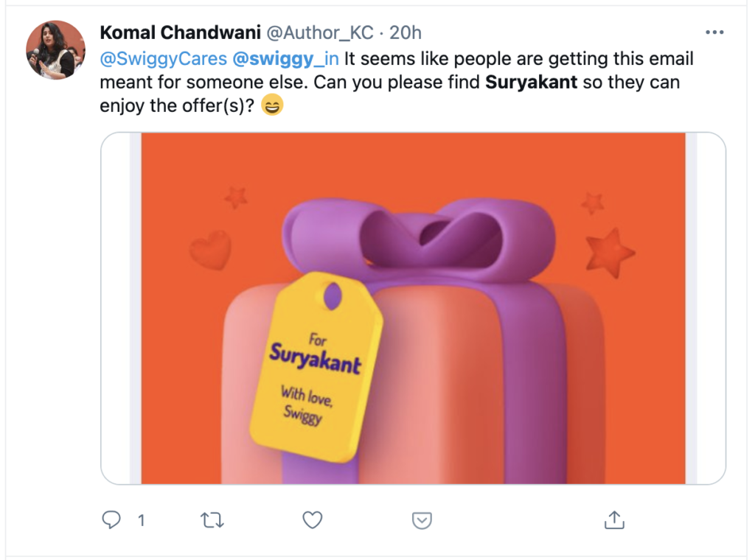
Task: Open the share tweet icon
Action: [x=614, y=519]
